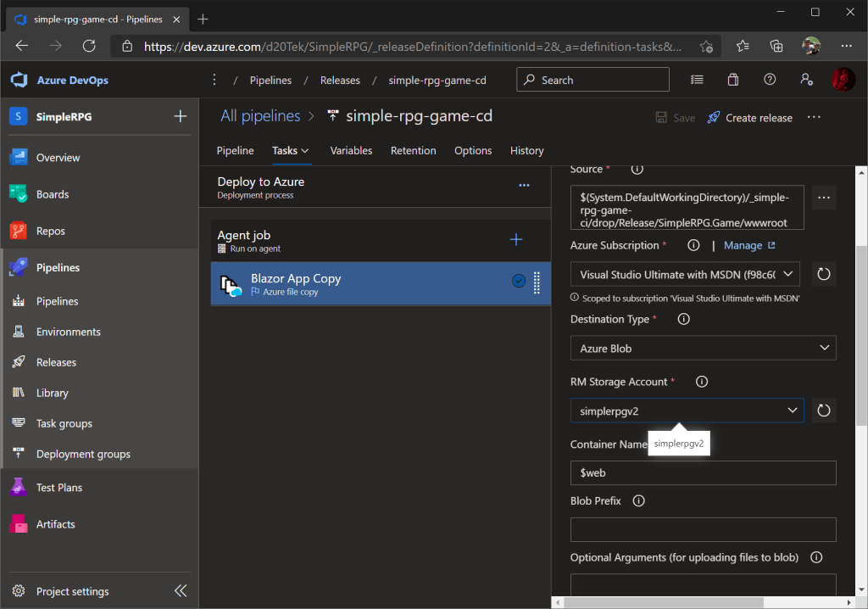Toggle the Blazor App Copy task checkmark
Image resolution: width=868 pixels, height=609 pixels.
point(519,282)
